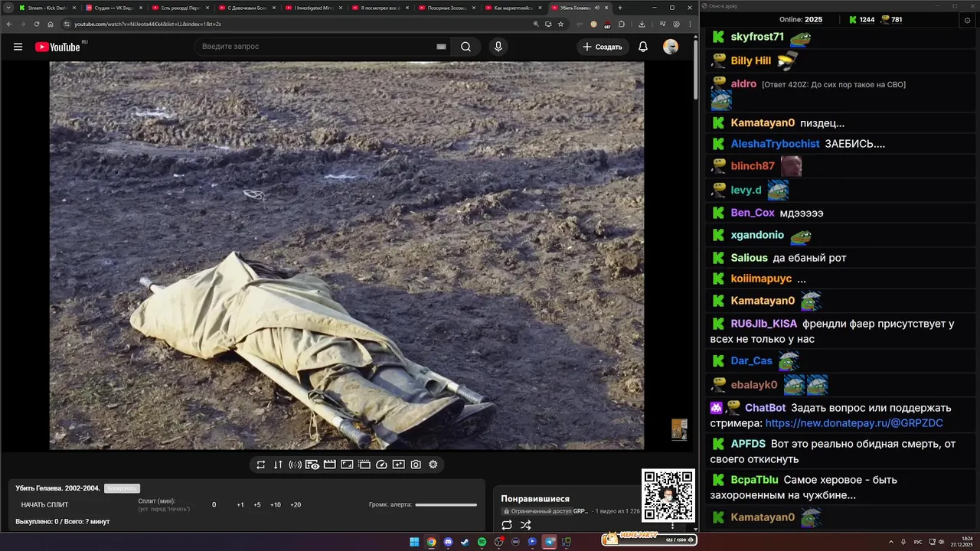Click the НАЧАТЬ СПЛИТ button
Screen dimensions: 980x551
pyautogui.click(x=44, y=505)
